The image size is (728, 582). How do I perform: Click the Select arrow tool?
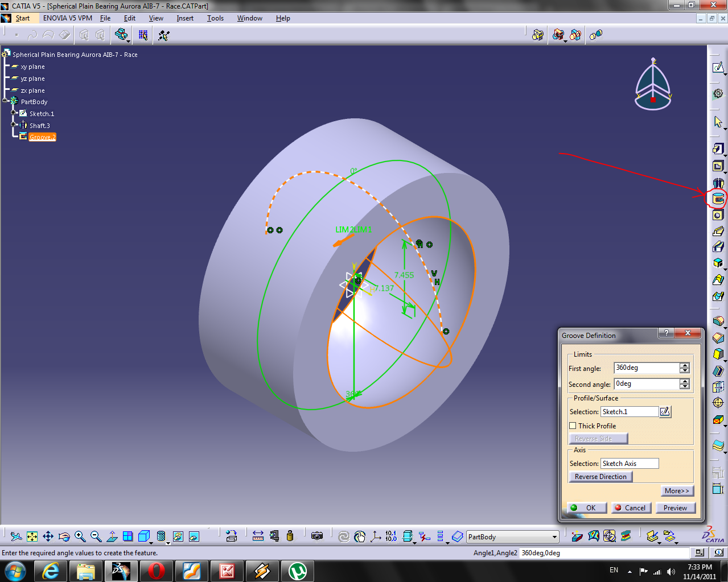click(x=718, y=122)
